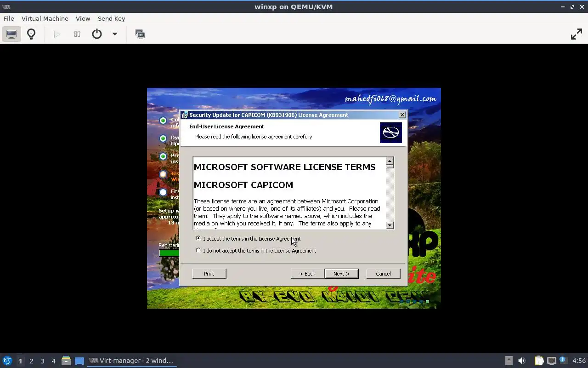Close the winxp QEMU/KVM window
The width and height of the screenshot is (588, 368).
pyautogui.click(x=582, y=7)
